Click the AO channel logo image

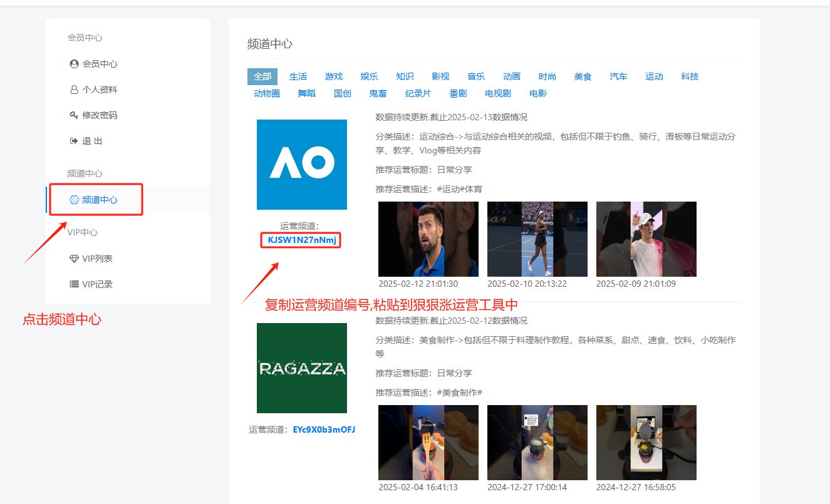point(302,165)
